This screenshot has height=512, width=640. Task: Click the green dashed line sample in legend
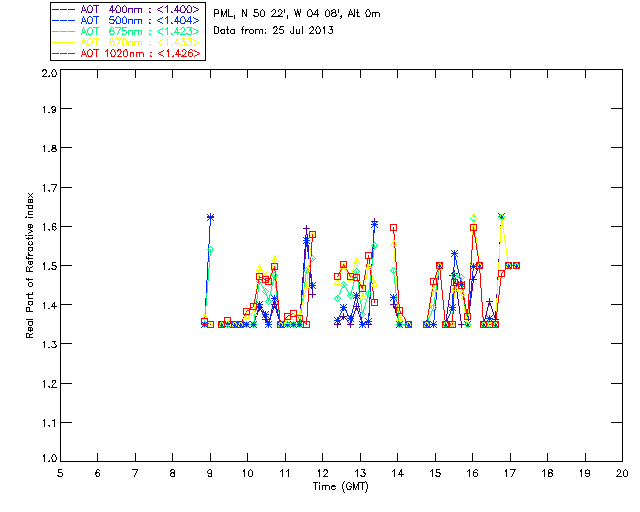(x=64, y=31)
